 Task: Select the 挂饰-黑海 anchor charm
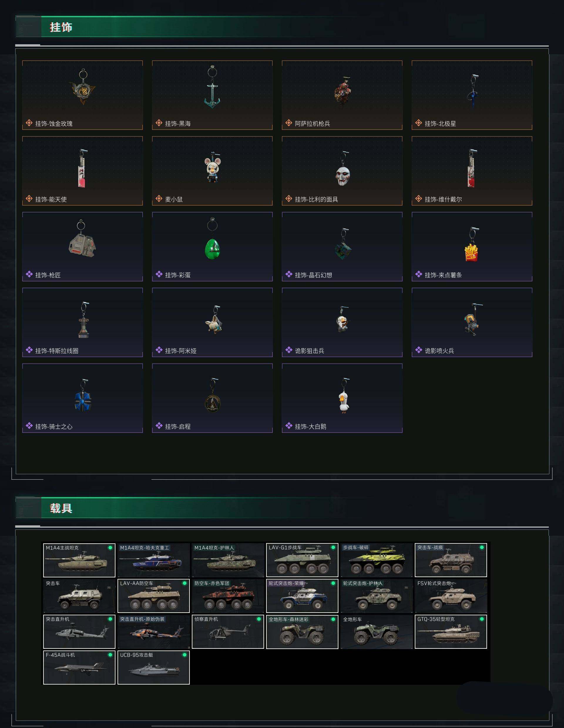(212, 95)
